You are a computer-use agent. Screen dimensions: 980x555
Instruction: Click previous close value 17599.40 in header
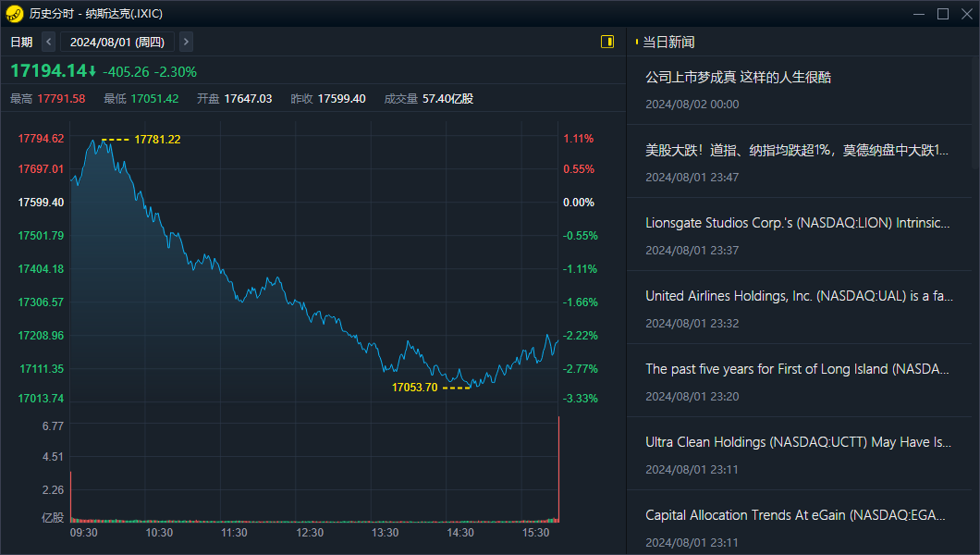pos(342,99)
